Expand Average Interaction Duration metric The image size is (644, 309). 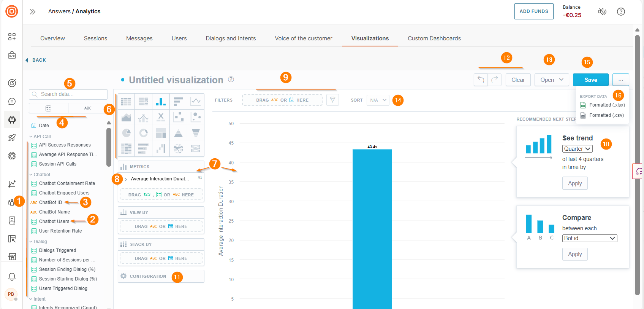tap(126, 179)
